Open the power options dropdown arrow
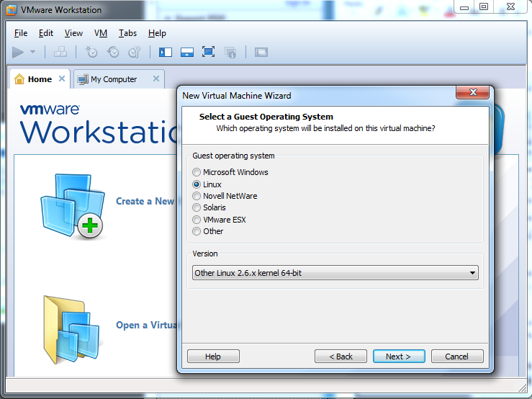532x399 pixels. (x=32, y=52)
